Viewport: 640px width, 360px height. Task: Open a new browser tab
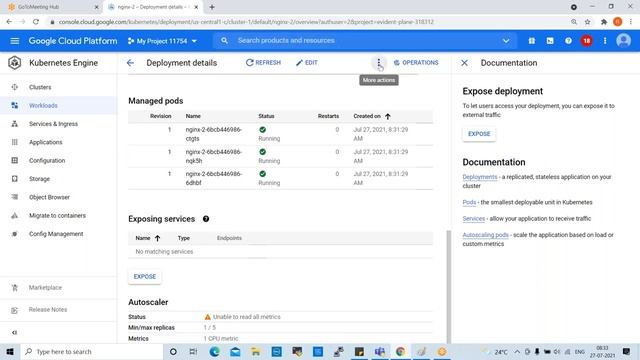[212, 7]
